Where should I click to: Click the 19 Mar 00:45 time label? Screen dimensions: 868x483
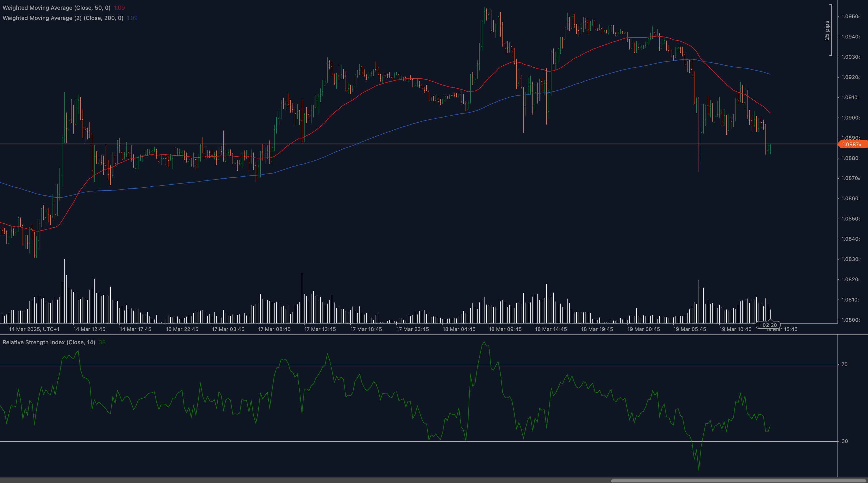644,329
